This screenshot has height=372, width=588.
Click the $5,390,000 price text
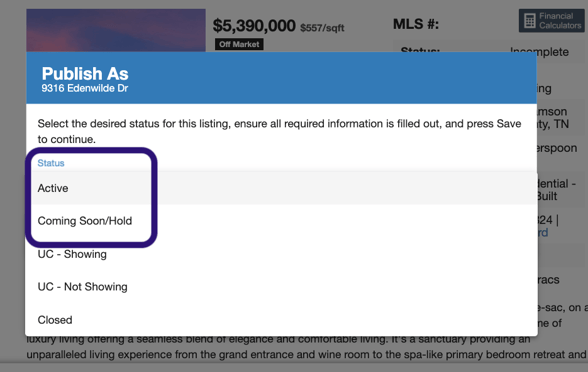tap(254, 26)
